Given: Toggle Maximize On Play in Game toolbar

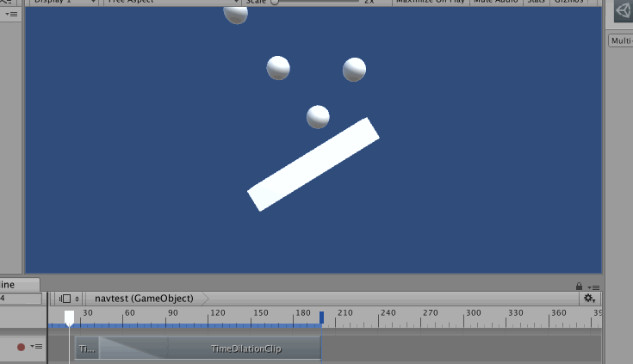Looking at the screenshot, I should [431, 2].
